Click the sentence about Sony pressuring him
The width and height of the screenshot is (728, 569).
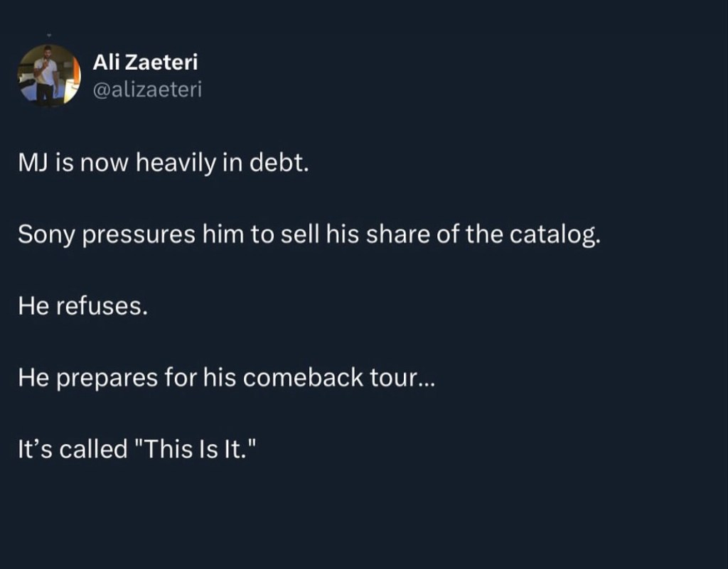click(309, 237)
